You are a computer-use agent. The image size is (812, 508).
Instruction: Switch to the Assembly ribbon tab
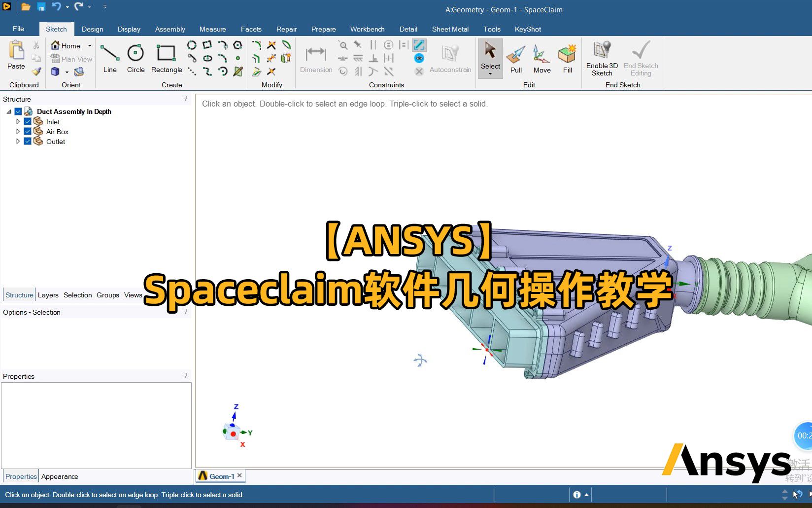170,29
